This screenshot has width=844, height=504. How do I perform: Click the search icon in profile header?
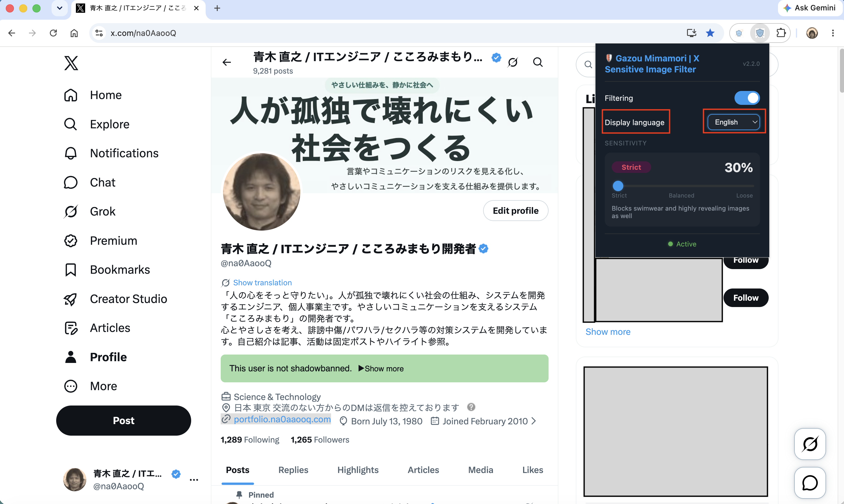538,62
